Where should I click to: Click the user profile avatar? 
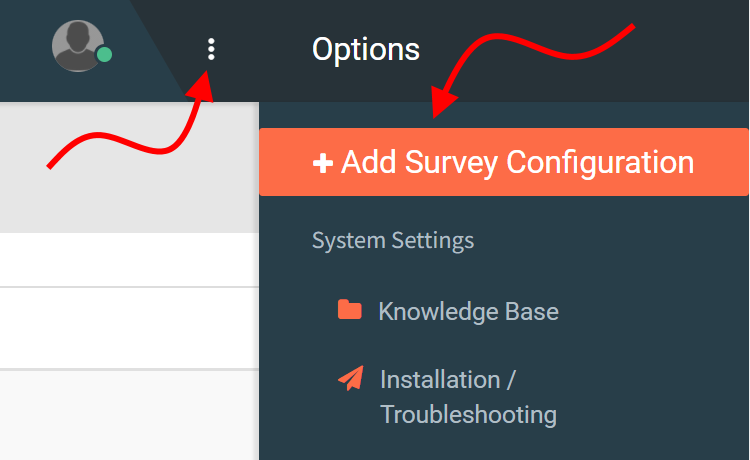(x=77, y=46)
